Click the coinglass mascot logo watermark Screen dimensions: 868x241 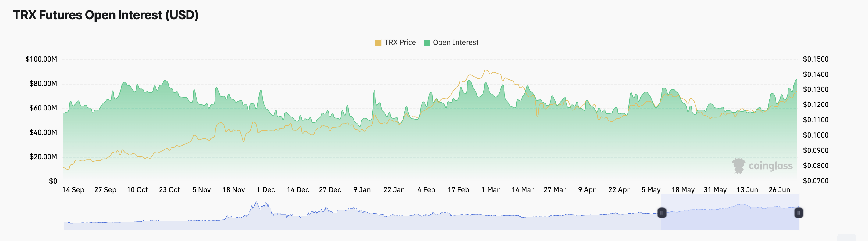point(738,166)
